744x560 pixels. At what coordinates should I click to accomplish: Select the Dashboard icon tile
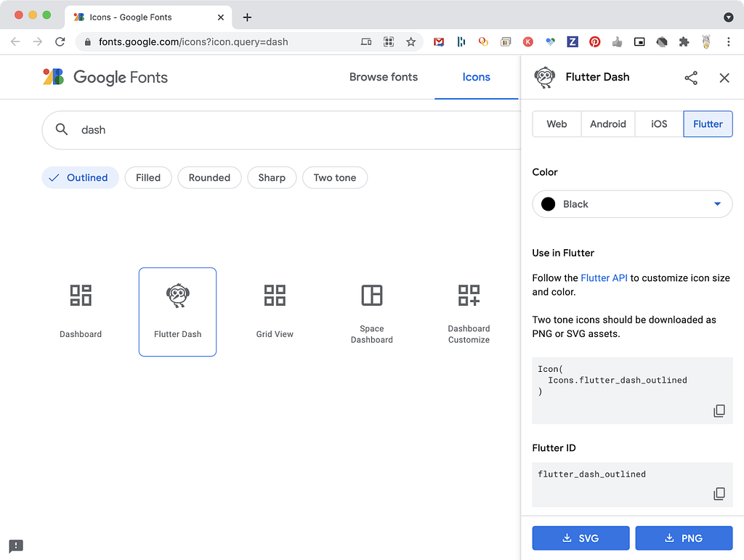coord(81,312)
